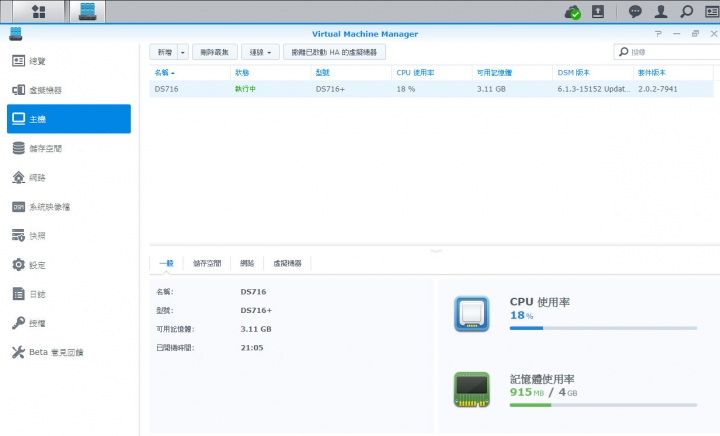
Task: Click the CPU 使用率 column header
Action: click(x=432, y=73)
